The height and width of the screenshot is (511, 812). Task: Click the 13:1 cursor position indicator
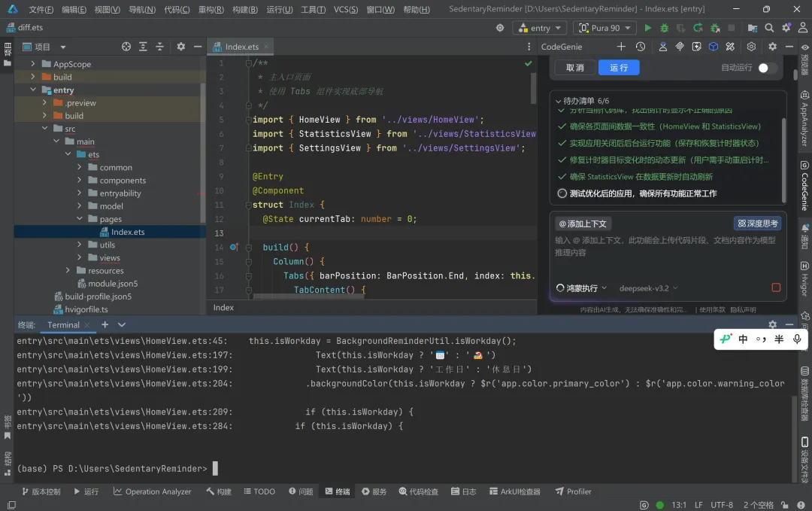click(x=679, y=505)
